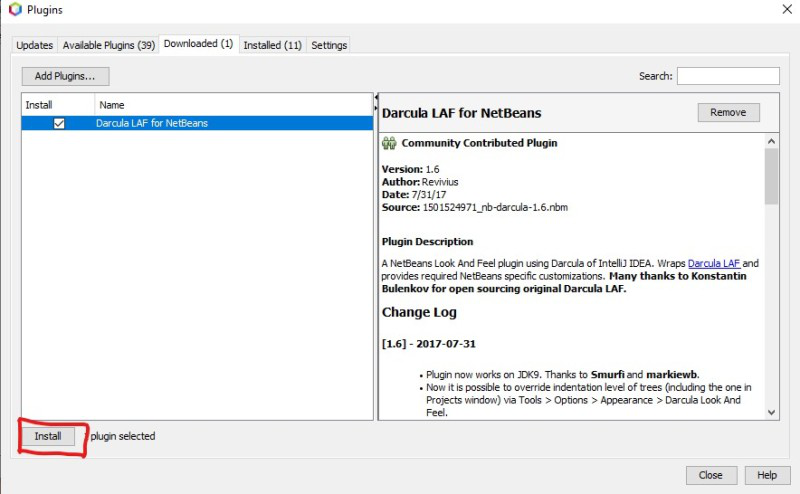Select the Darcula LAF for NetBeans row
The height and width of the screenshot is (494, 800).
pyautogui.click(x=197, y=124)
